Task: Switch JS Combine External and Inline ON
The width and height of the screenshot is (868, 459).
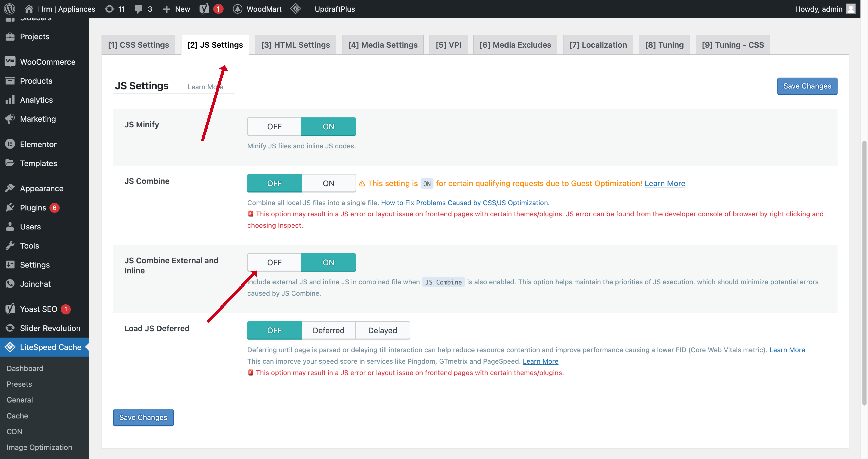Action: pyautogui.click(x=329, y=262)
